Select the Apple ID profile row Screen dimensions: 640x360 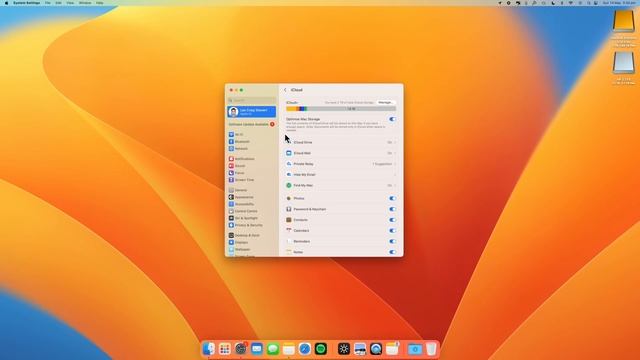[x=251, y=111]
